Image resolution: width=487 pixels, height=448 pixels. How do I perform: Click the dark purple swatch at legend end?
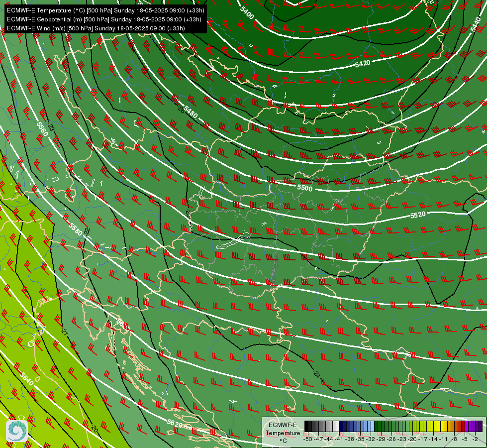481,426
